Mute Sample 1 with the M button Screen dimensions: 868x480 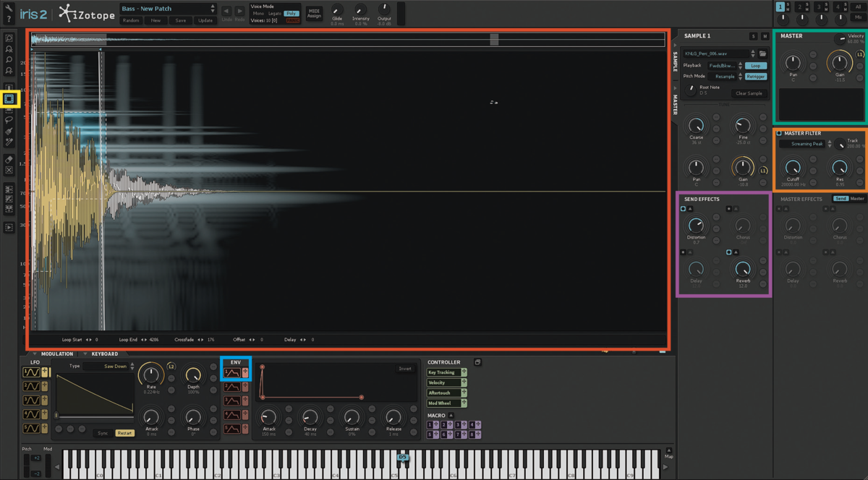pos(764,36)
